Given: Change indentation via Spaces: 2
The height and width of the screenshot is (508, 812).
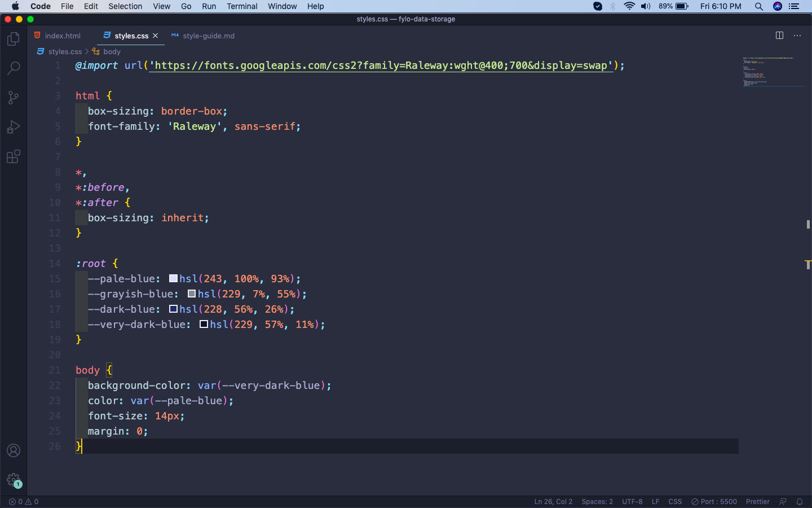Looking at the screenshot, I should pyautogui.click(x=597, y=501).
